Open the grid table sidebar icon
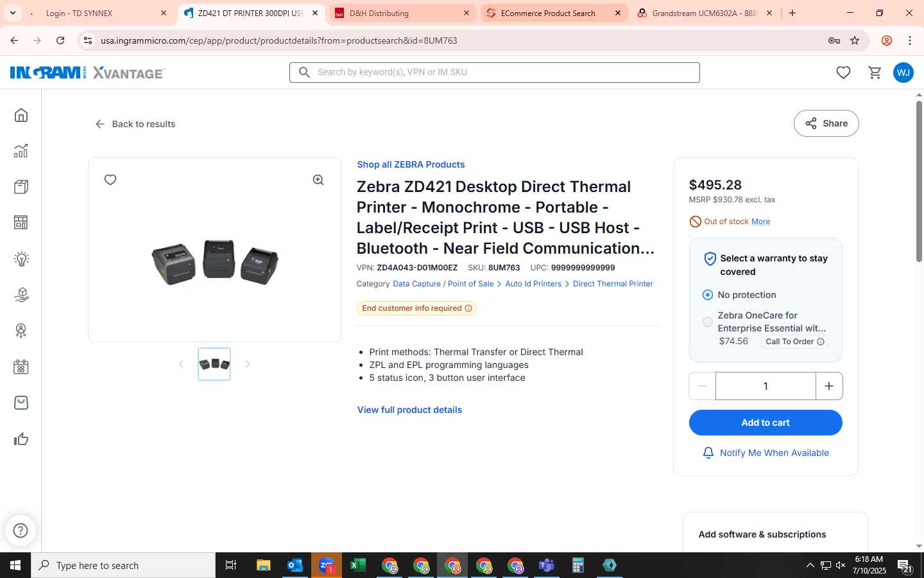 click(x=21, y=223)
